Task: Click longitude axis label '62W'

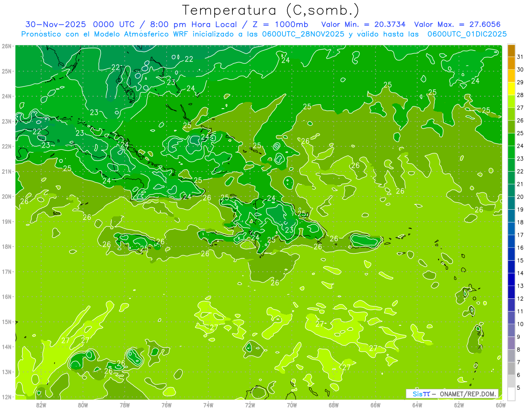Action: [x=459, y=405]
